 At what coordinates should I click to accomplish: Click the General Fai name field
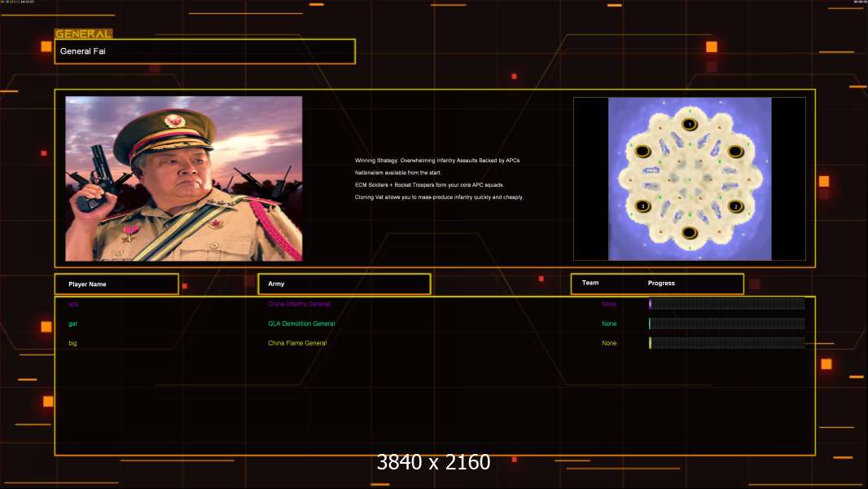pyautogui.click(x=204, y=51)
